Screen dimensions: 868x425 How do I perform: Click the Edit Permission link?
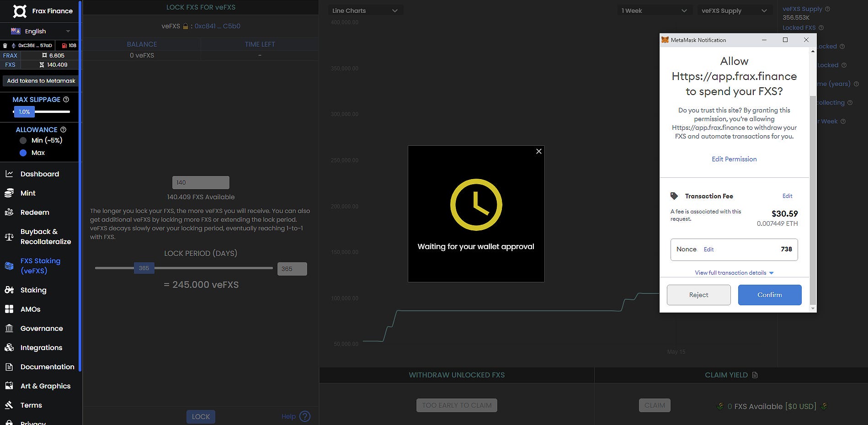coord(734,159)
